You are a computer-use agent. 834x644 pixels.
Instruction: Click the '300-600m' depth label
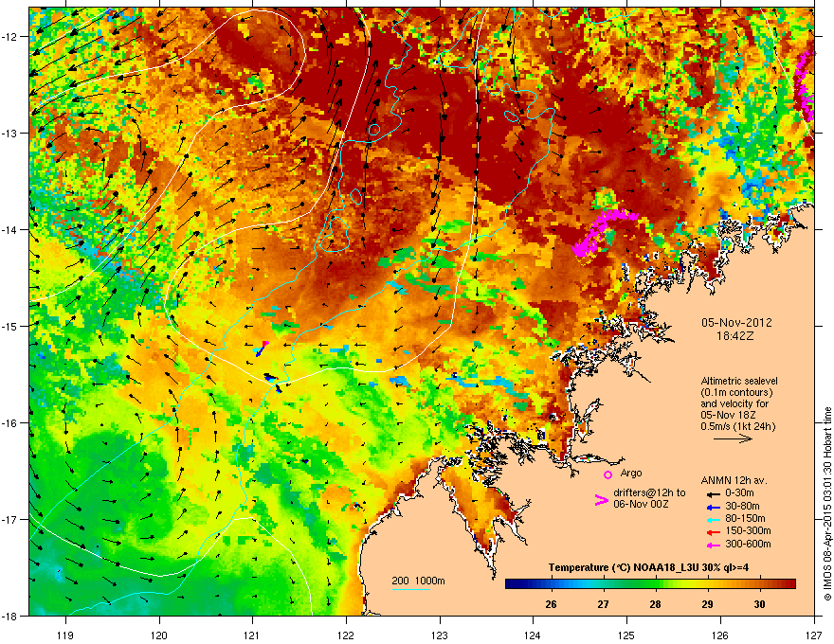pos(748,544)
